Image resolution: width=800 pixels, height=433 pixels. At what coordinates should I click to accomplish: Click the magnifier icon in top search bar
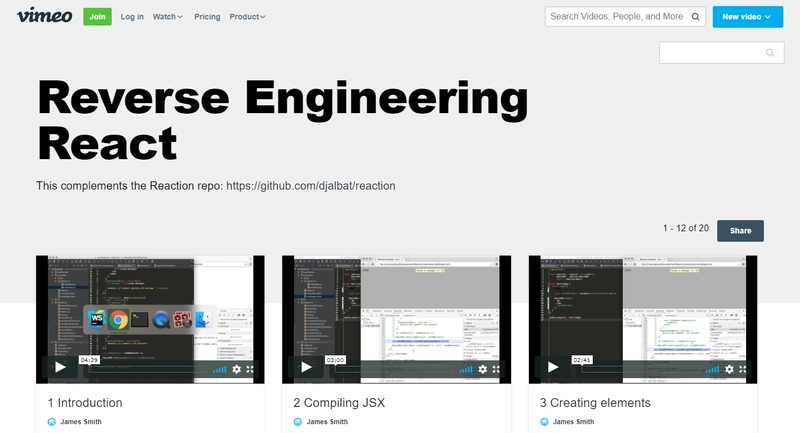(695, 16)
